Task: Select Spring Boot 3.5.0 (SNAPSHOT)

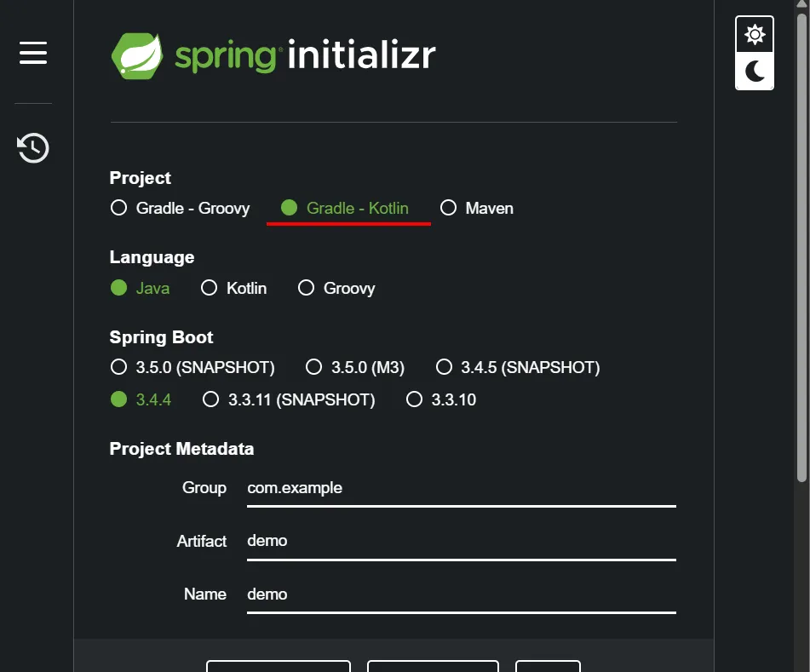Action: coord(192,367)
